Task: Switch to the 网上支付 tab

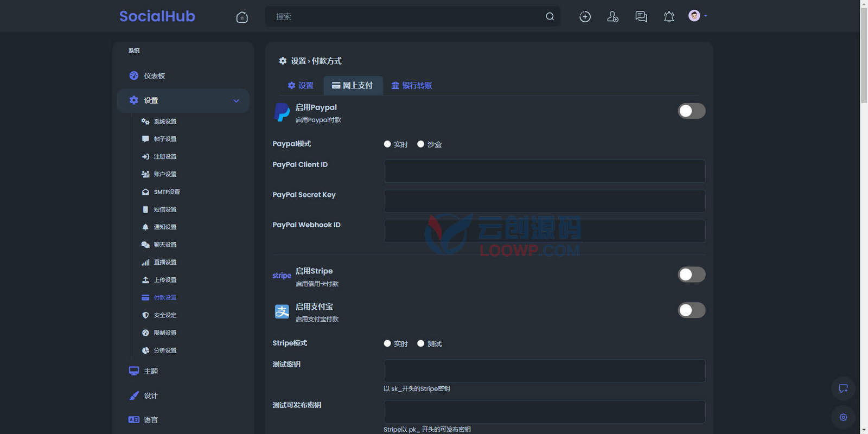Action: click(x=353, y=86)
